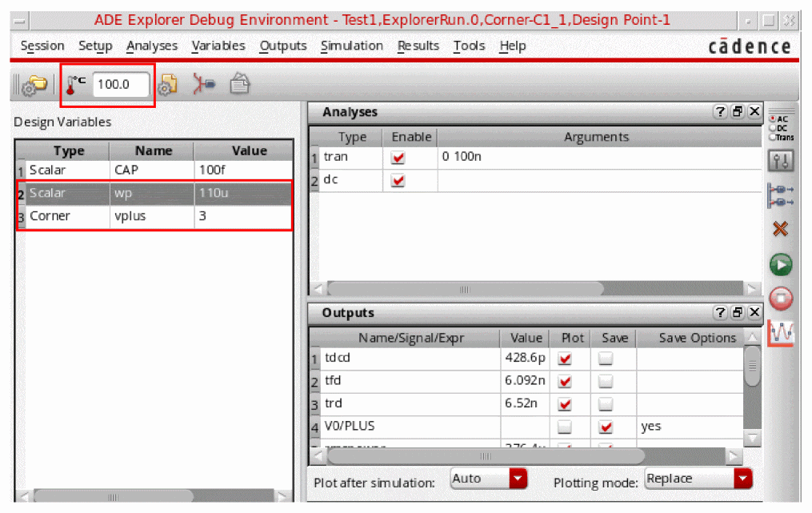Plot outputs with the waveform icon
This screenshot has width=812, height=513.
(781, 332)
